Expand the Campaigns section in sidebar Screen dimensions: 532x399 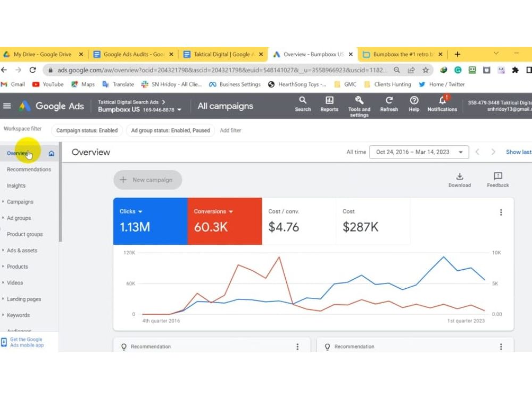pos(3,202)
